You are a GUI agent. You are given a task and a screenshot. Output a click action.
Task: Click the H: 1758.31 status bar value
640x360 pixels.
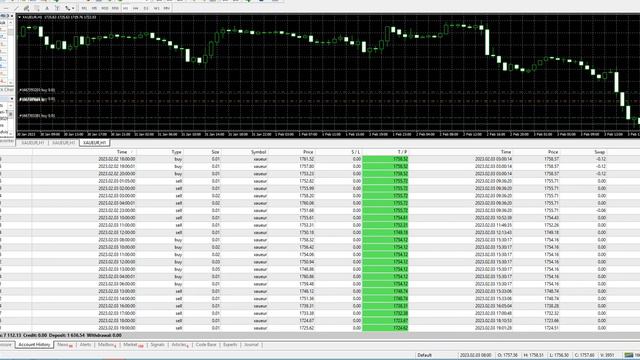pos(533,355)
